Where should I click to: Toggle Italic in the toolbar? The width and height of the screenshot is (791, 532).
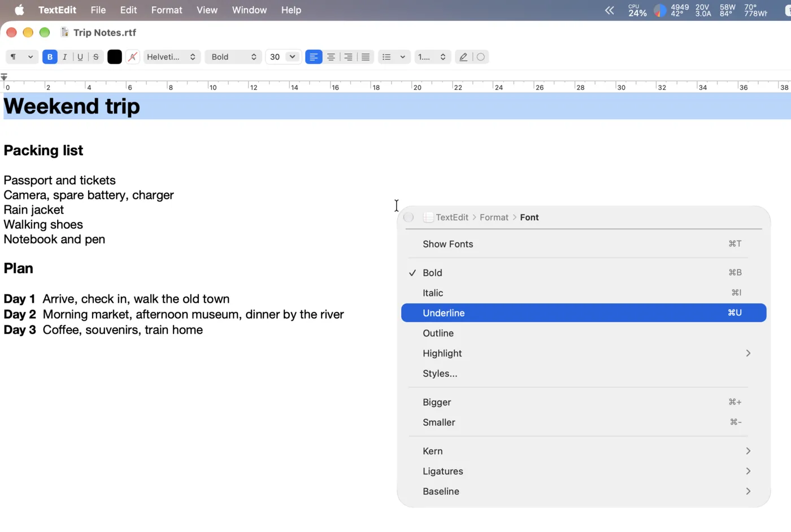65,57
